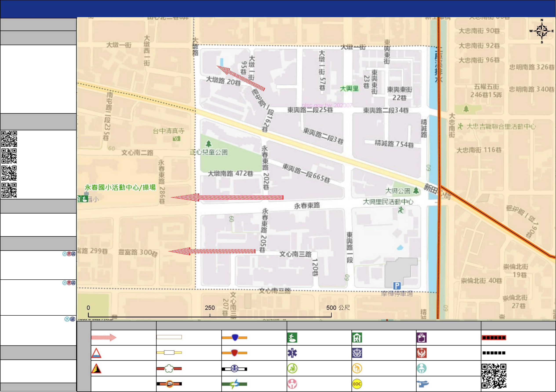
Task: Click the 500 公尺 scale bar label
Action: click(338, 308)
